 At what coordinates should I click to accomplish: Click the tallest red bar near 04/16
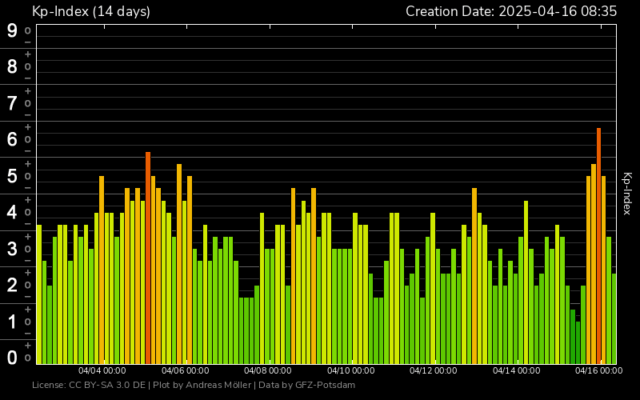coord(599,245)
